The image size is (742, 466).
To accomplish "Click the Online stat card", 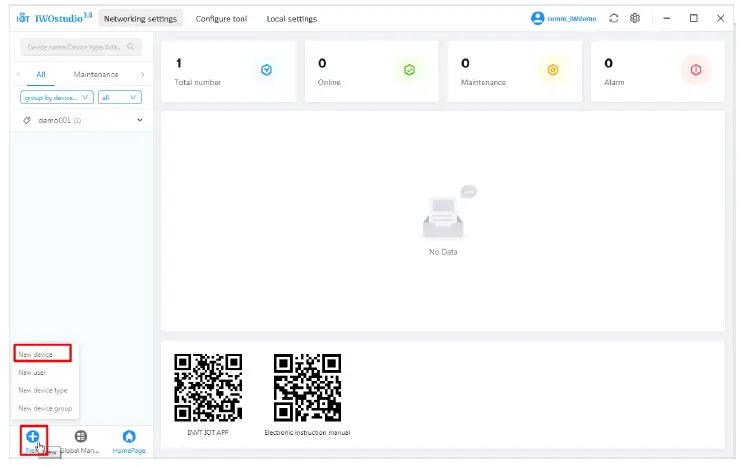I will pos(371,71).
